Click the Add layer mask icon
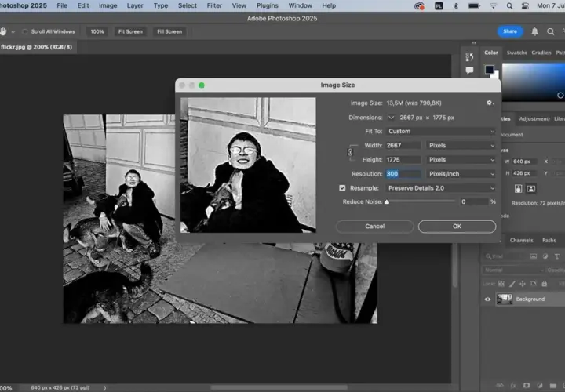This screenshot has width=565, height=392. click(x=527, y=385)
